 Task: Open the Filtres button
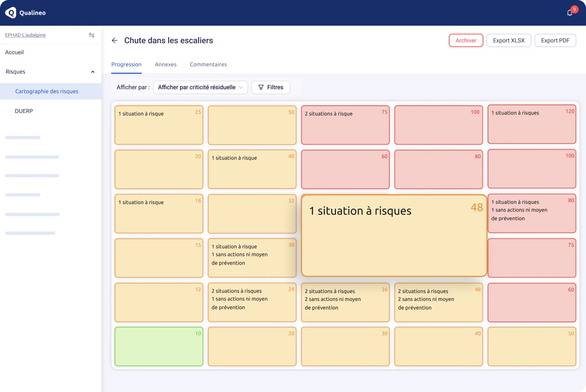pos(271,87)
